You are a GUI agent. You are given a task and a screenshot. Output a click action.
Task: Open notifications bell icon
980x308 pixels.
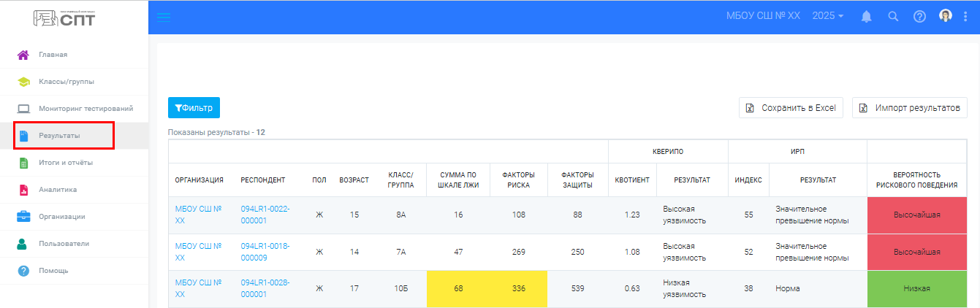click(x=867, y=16)
